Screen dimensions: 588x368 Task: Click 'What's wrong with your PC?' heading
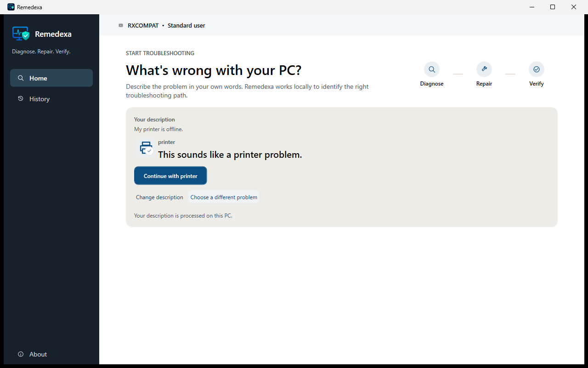point(214,70)
